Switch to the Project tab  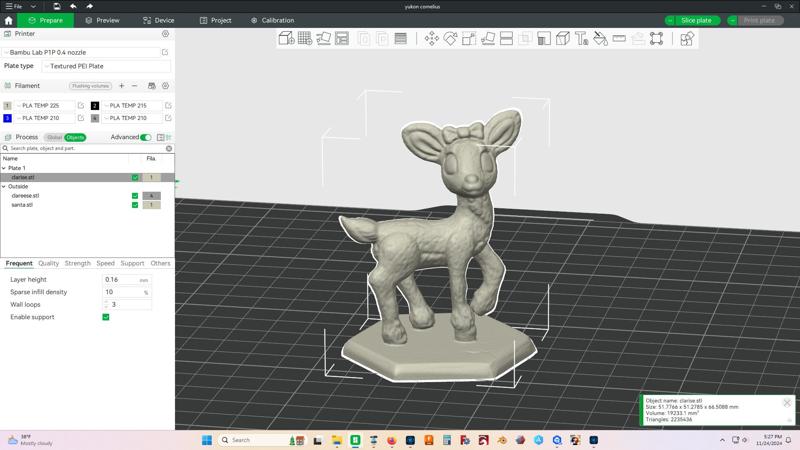point(215,20)
